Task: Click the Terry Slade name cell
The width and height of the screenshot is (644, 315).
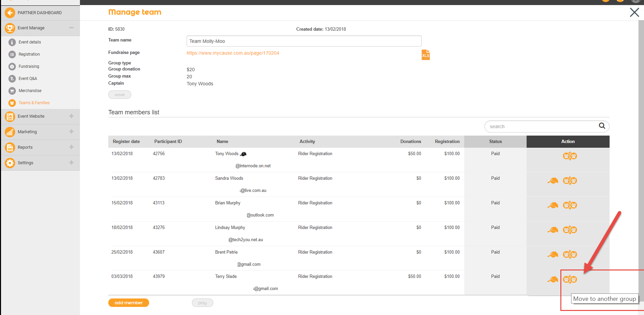Action: point(226,277)
